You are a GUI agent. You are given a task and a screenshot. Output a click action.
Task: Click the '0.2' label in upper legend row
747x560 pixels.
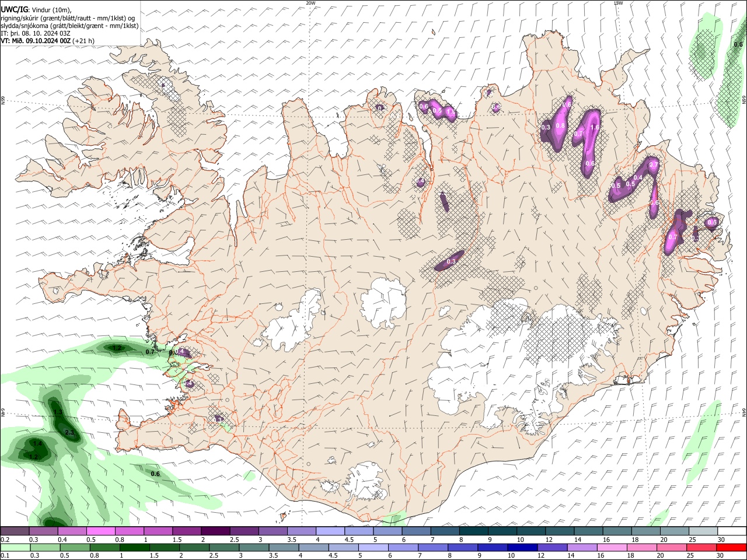6,540
